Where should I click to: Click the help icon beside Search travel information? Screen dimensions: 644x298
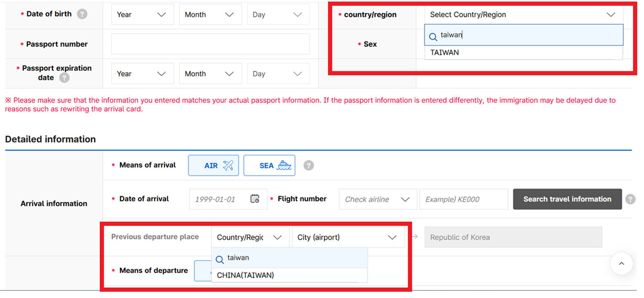click(630, 199)
